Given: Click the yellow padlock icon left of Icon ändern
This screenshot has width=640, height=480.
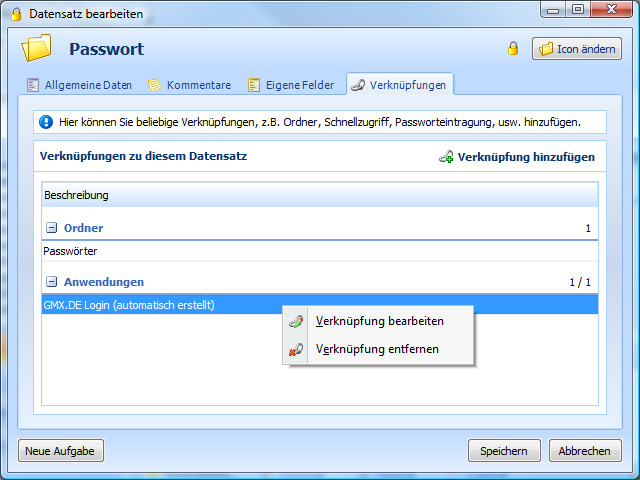Looking at the screenshot, I should (x=513, y=49).
